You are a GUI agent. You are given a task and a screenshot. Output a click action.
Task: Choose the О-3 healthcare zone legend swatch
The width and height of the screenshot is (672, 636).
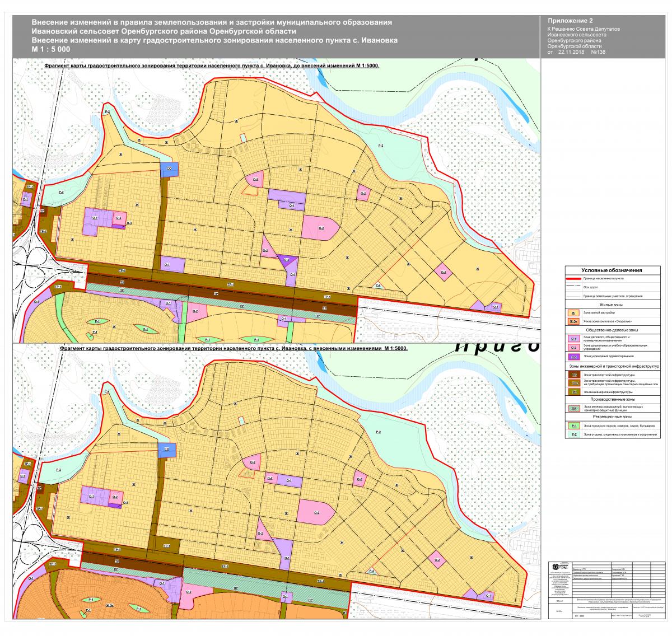click(573, 356)
